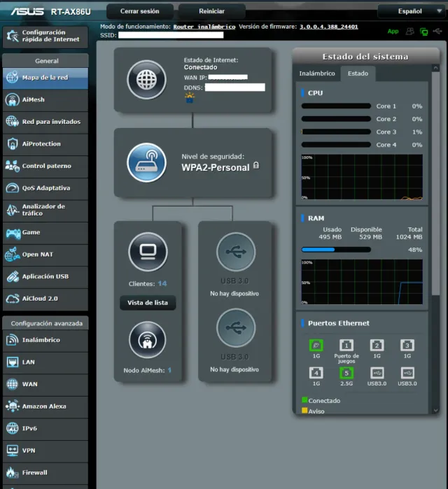Screen dimensions: 448x489
Task: Click the USB status icon in header
Action: click(x=437, y=31)
